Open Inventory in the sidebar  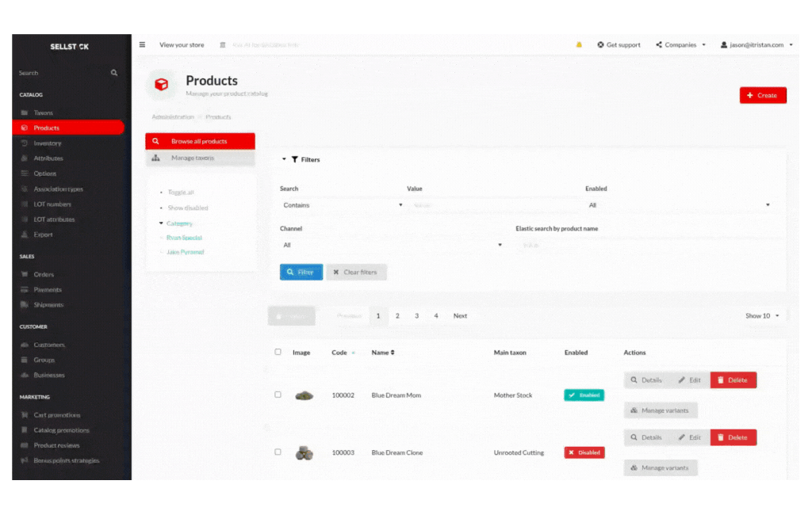[47, 143]
